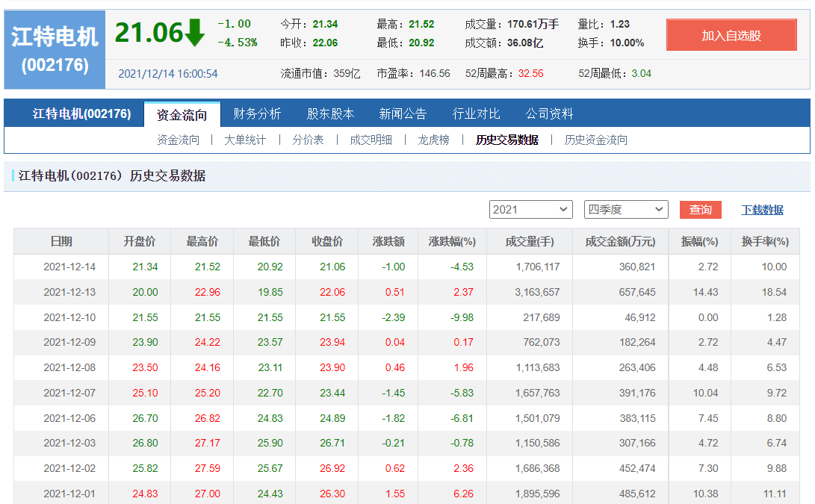Click the date cell 2021-12-08
Viewport: 815px width, 504px height.
[69, 368]
